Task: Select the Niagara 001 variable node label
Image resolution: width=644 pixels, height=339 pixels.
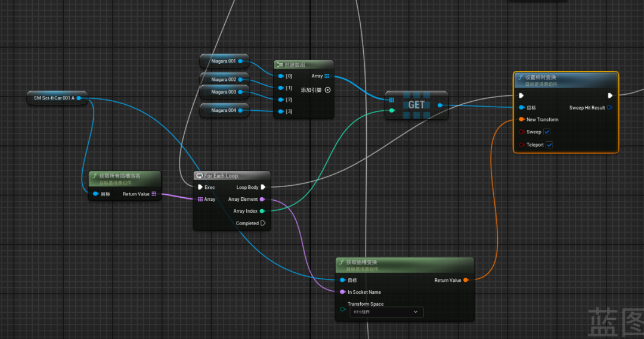Action: pyautogui.click(x=224, y=61)
